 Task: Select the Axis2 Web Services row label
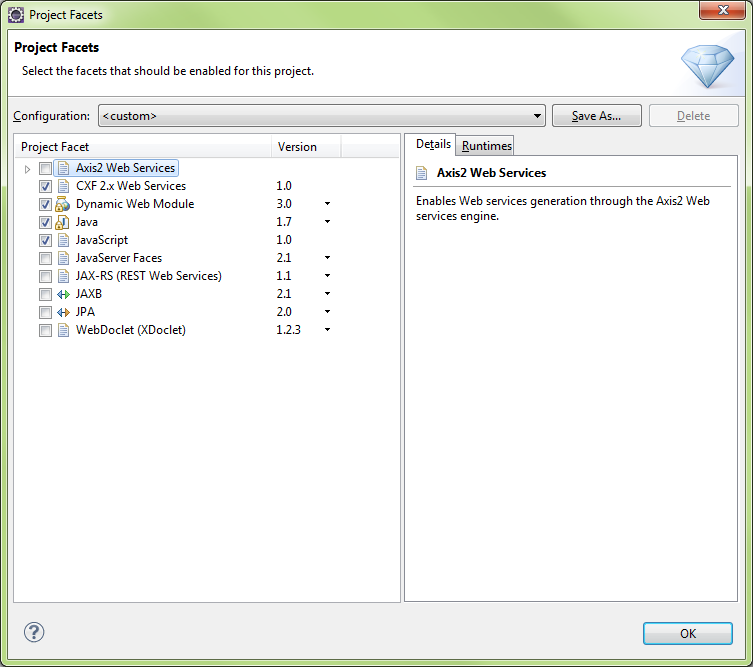125,168
